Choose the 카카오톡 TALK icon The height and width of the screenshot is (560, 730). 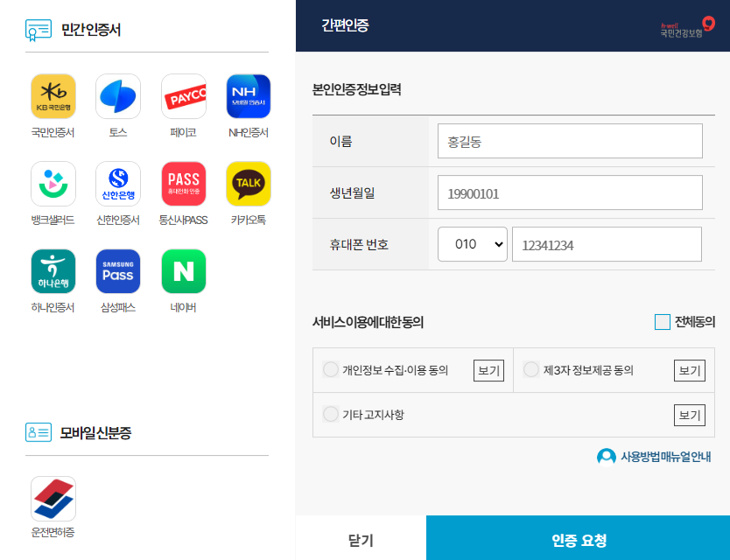click(249, 184)
